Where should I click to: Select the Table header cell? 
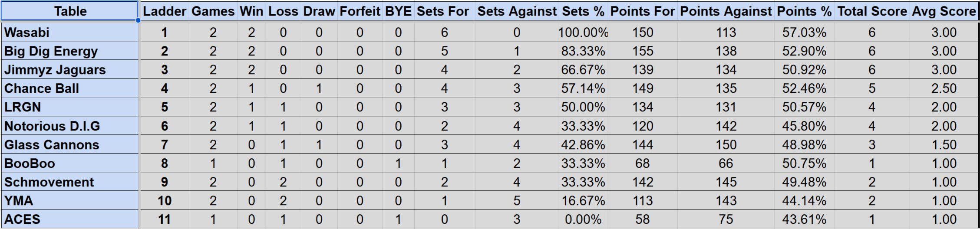[x=69, y=11]
